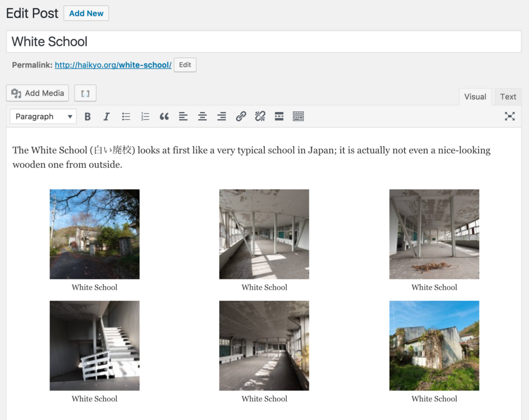529x420 pixels.
Task: Insert or edit a link
Action: point(241,117)
